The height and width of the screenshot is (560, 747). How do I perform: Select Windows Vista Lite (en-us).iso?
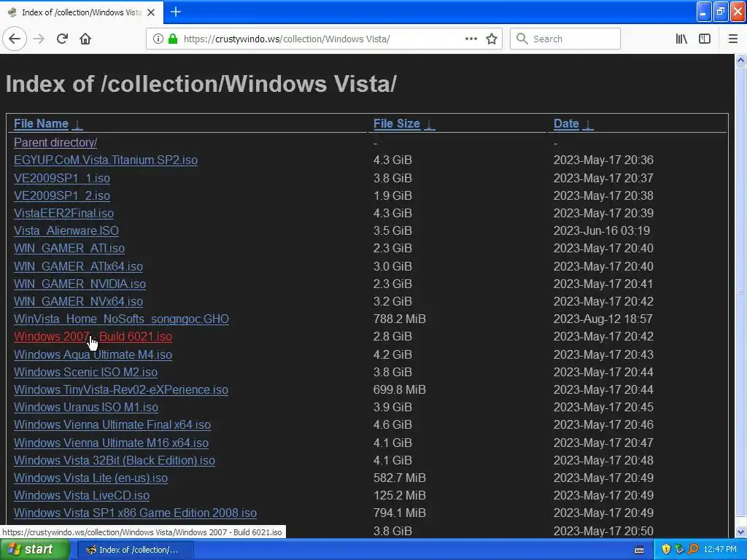tap(90, 478)
